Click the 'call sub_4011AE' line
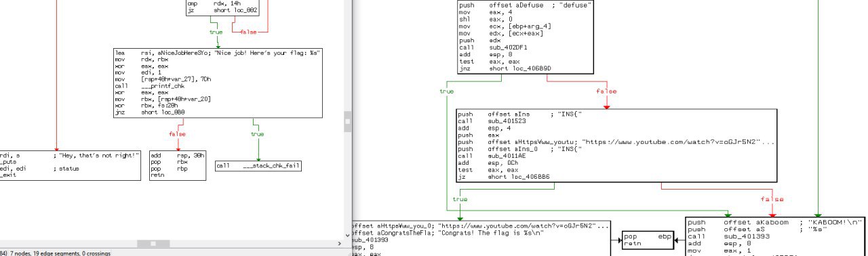The height and width of the screenshot is (256, 868). point(492,156)
